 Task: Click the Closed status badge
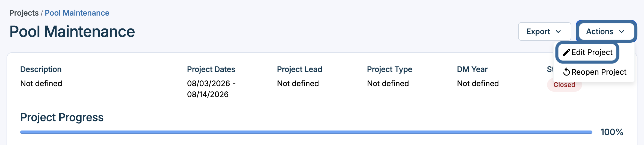[564, 85]
